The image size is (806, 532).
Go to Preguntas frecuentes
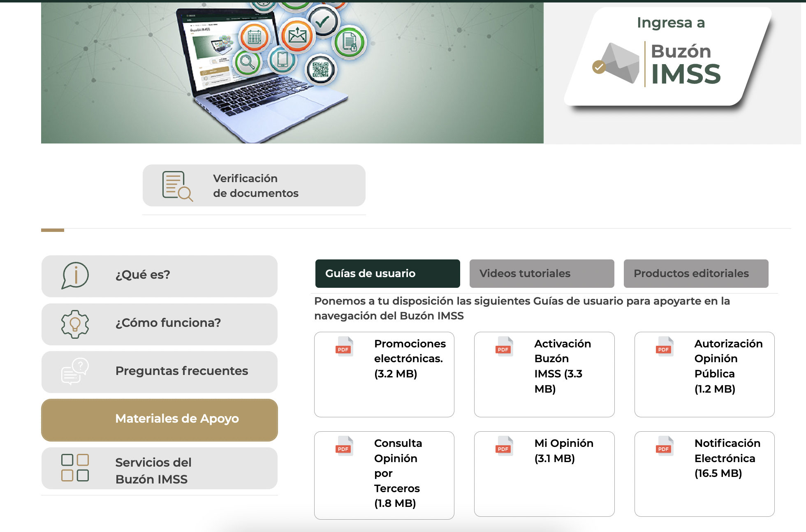point(160,372)
